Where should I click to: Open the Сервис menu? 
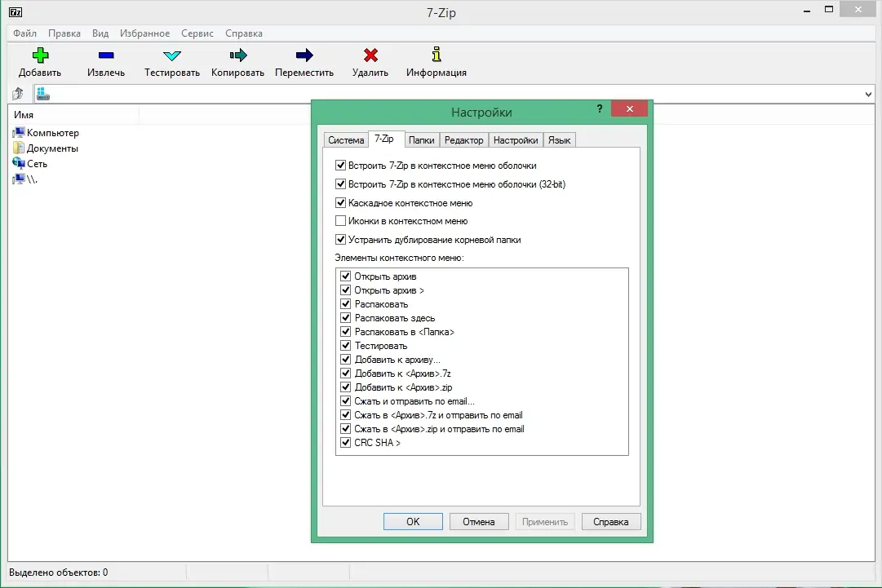click(x=197, y=33)
